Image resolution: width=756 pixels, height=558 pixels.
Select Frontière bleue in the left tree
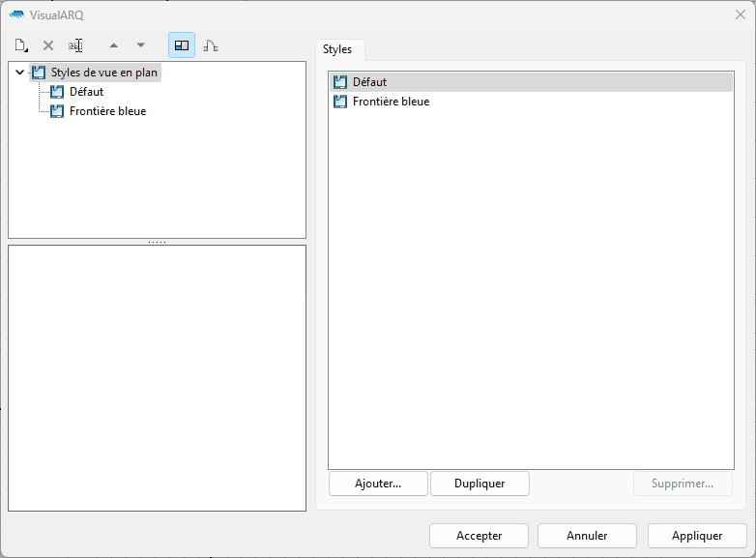click(x=107, y=111)
